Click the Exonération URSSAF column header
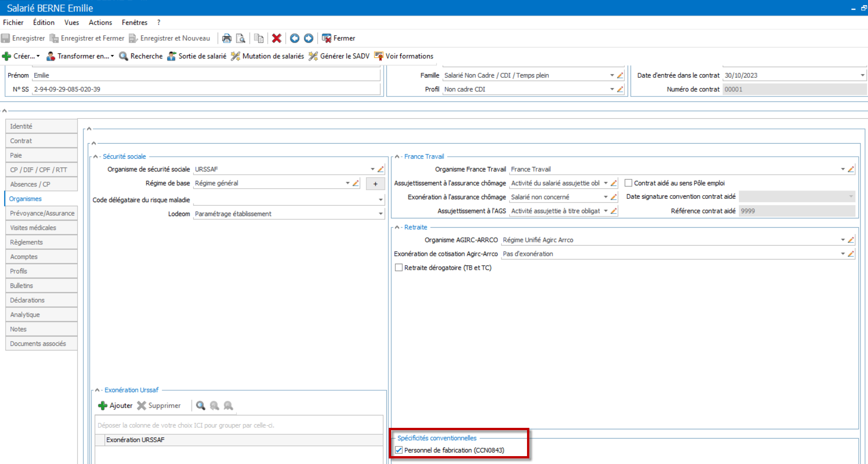This screenshot has width=868, height=464. pyautogui.click(x=244, y=440)
